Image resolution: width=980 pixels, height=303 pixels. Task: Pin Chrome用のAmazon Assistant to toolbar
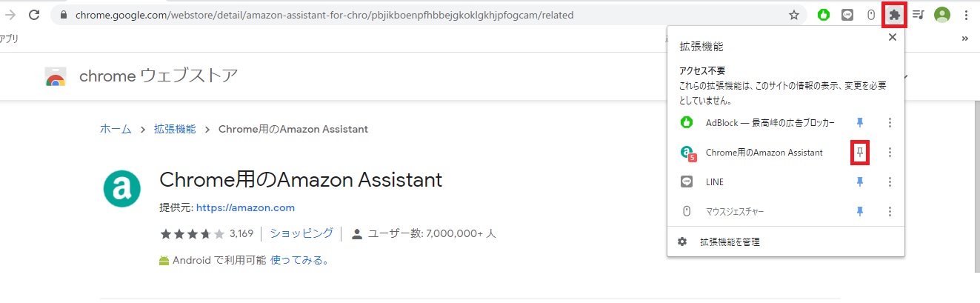pos(860,152)
